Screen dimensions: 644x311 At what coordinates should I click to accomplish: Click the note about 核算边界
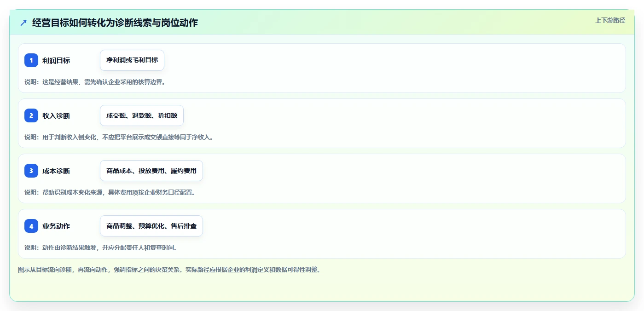pos(95,82)
